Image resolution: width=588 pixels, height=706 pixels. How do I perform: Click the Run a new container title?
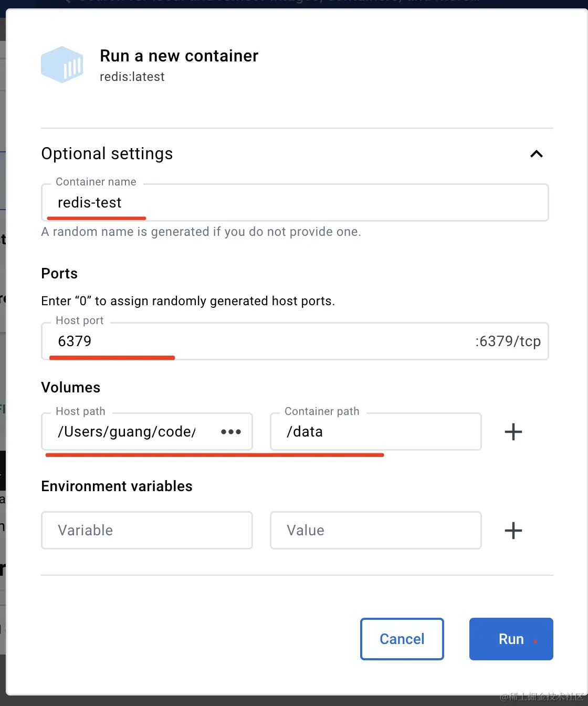tap(179, 56)
